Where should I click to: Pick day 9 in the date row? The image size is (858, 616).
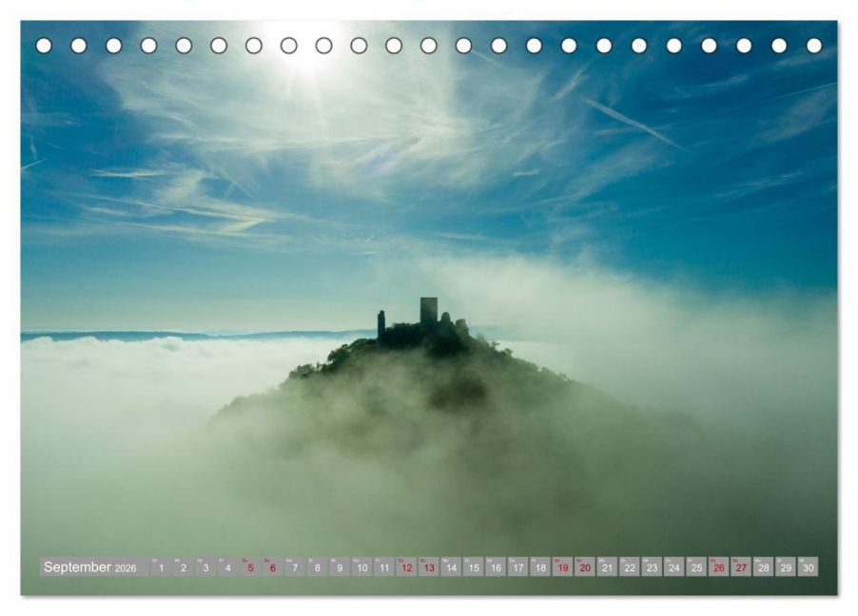tap(340, 567)
